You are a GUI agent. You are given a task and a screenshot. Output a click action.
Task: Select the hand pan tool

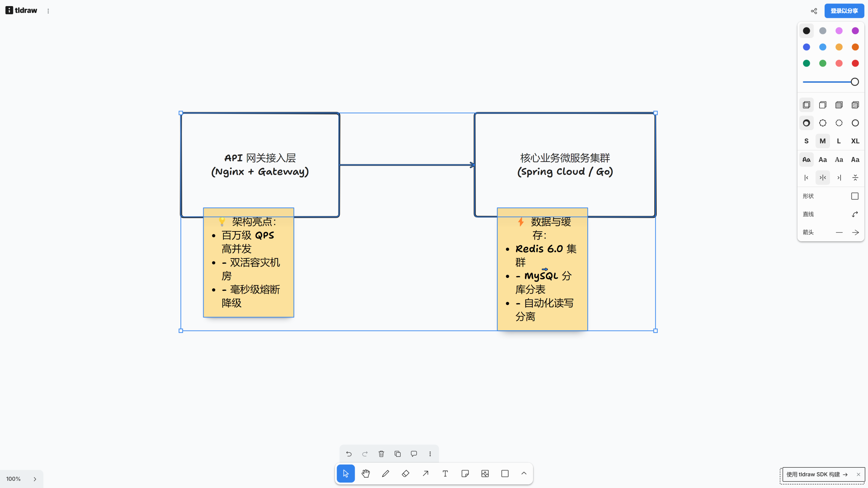(366, 473)
